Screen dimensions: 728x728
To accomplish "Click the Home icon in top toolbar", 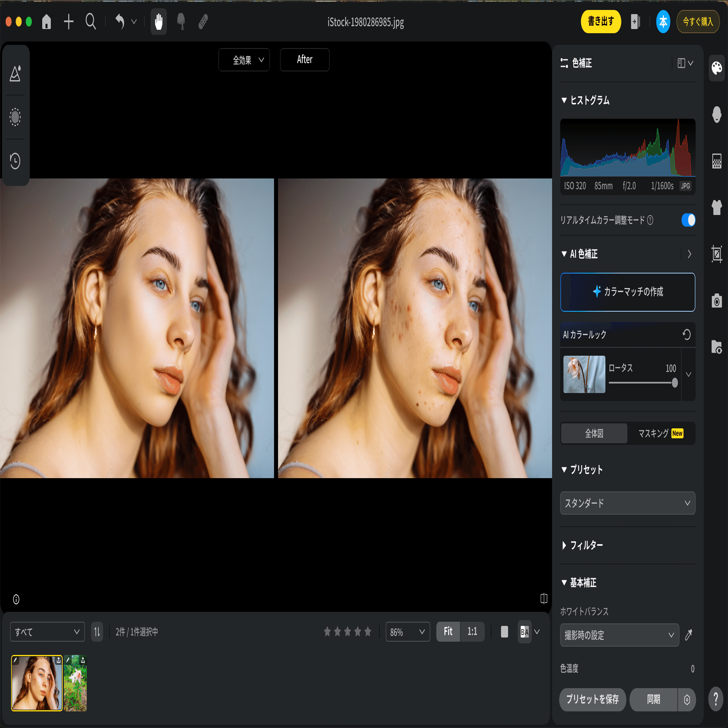I will (46, 22).
